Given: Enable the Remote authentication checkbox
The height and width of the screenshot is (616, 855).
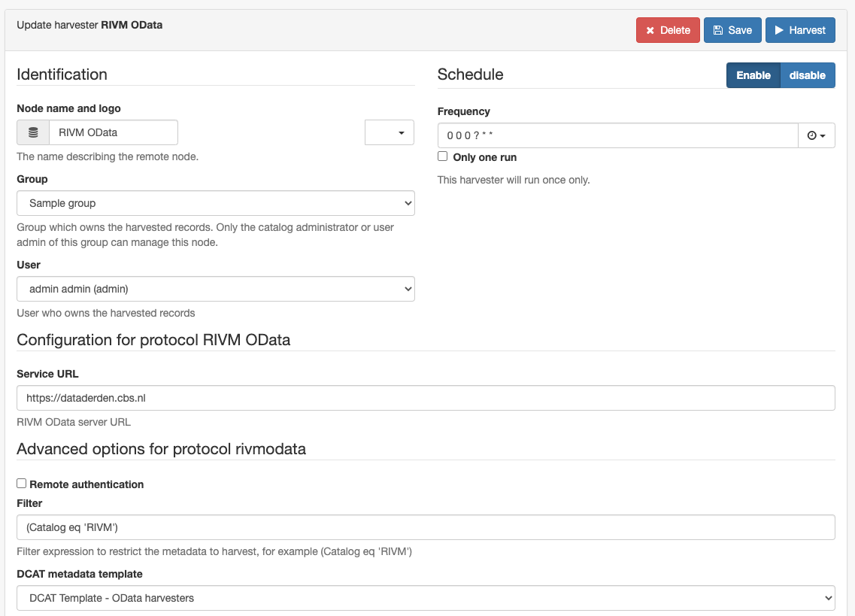Looking at the screenshot, I should click(21, 484).
